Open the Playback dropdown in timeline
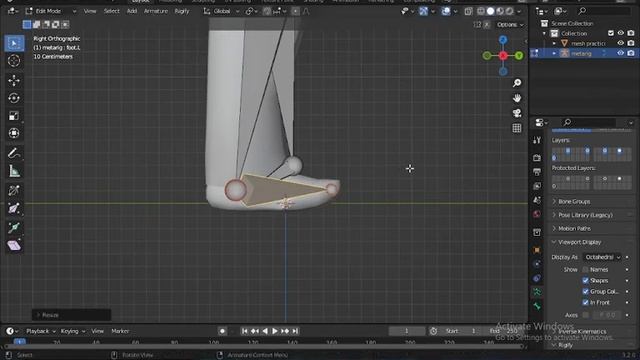Image resolution: width=640 pixels, height=360 pixels. pos(41,331)
